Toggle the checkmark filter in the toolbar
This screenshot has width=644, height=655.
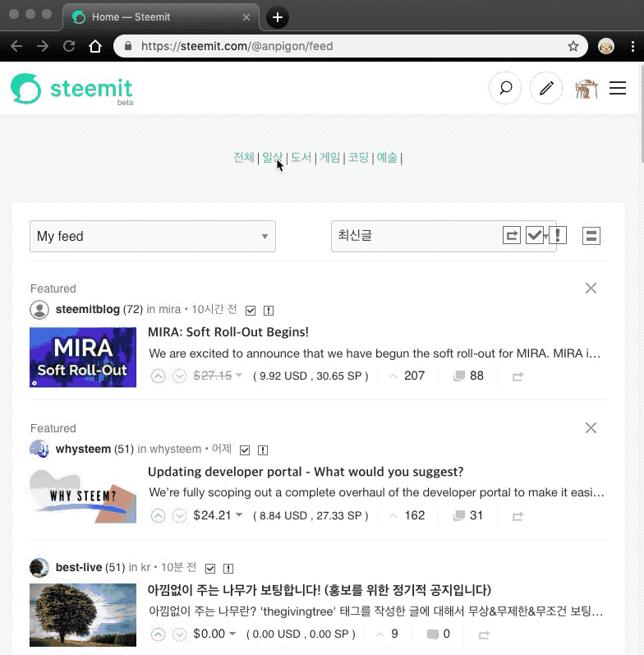tap(535, 235)
